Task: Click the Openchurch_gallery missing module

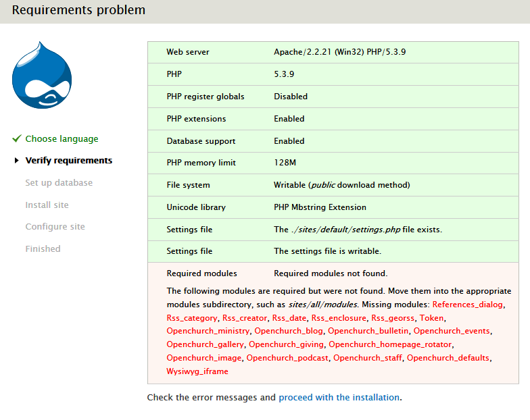Action: pos(206,344)
